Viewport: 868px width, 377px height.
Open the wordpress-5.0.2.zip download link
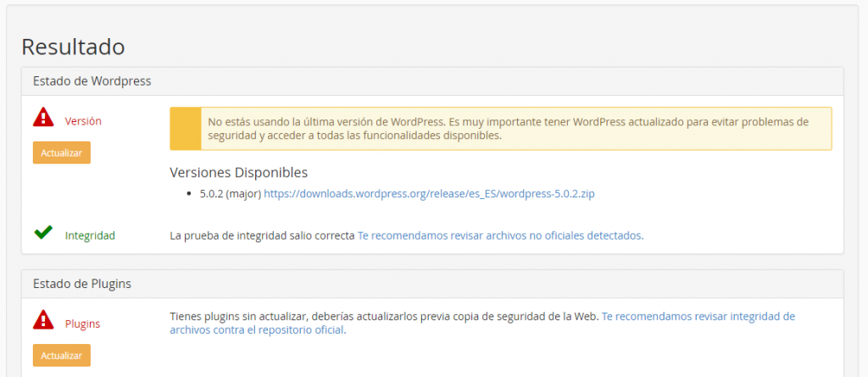point(429,194)
